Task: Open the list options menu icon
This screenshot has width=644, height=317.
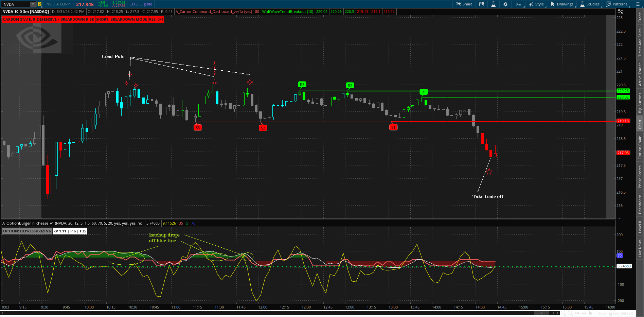Action: [x=638, y=4]
